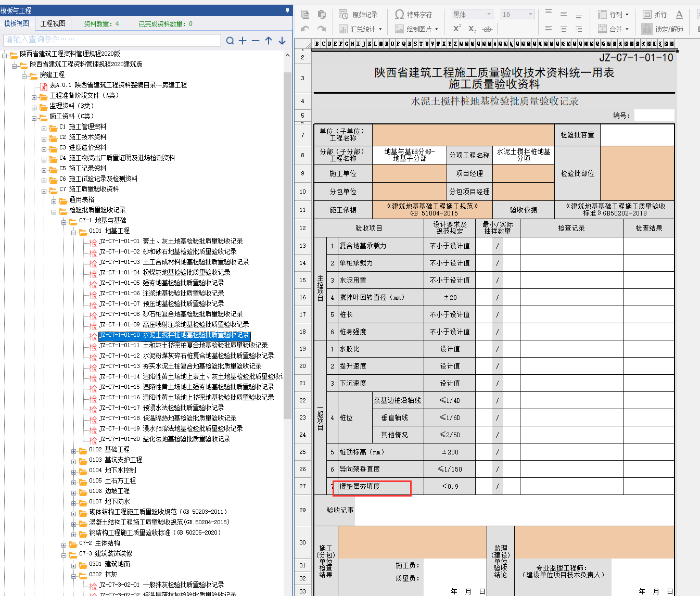Image resolution: width=700 pixels, height=596 pixels.
Task: Toggle strikethrough ab formatting
Action: point(487,29)
